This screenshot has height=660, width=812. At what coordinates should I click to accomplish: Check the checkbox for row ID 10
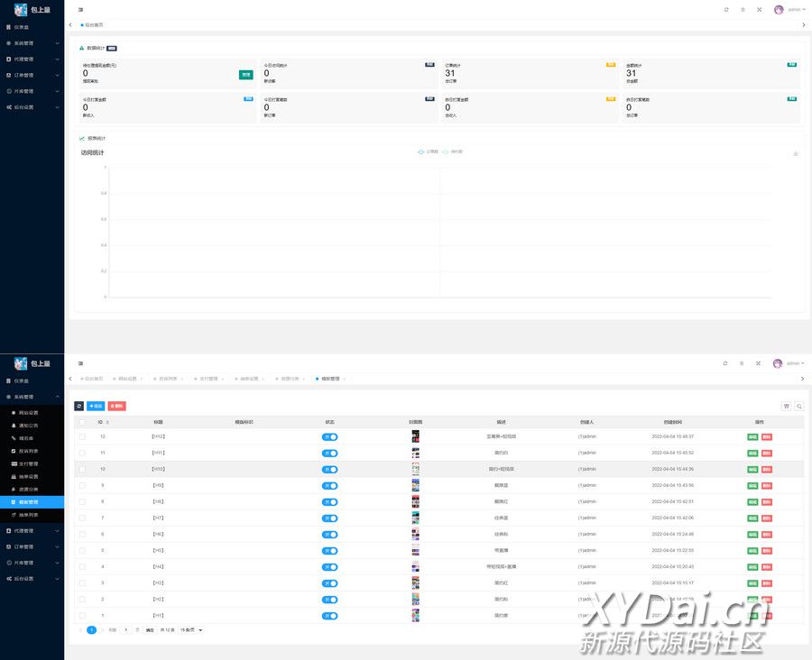(82, 469)
